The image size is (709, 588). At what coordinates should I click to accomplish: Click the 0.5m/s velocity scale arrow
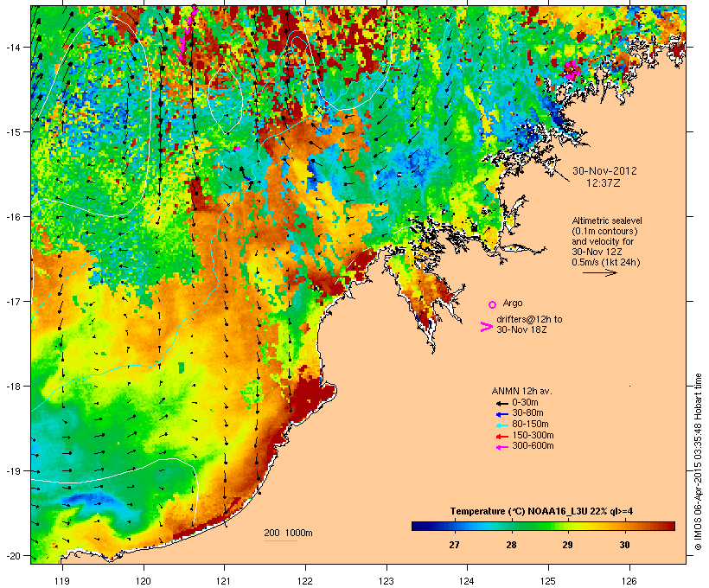599,272
